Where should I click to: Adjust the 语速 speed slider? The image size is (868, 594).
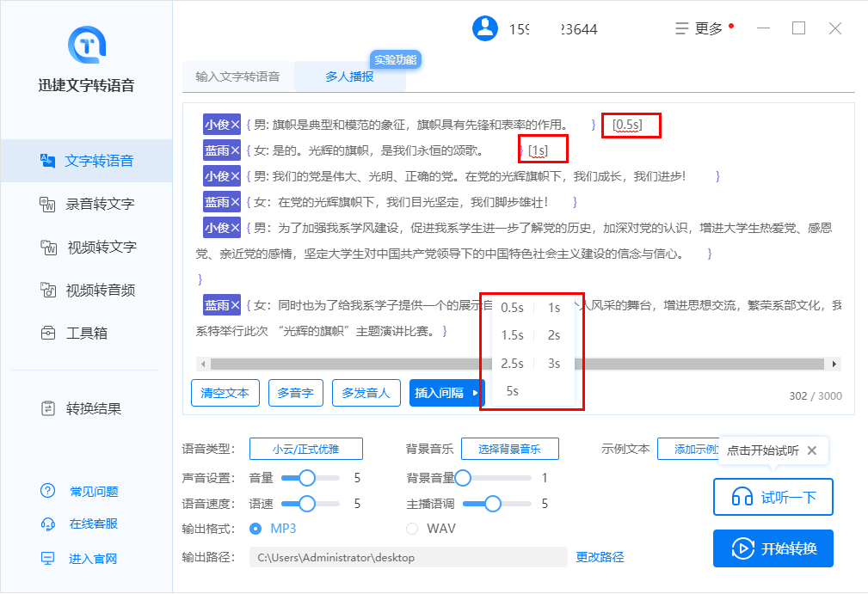point(306,504)
